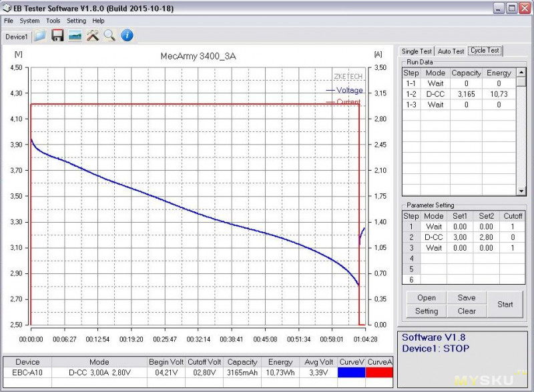This screenshot has width=534, height=392.
Task: Click the save floppy disk icon
Action: pyautogui.click(x=57, y=36)
